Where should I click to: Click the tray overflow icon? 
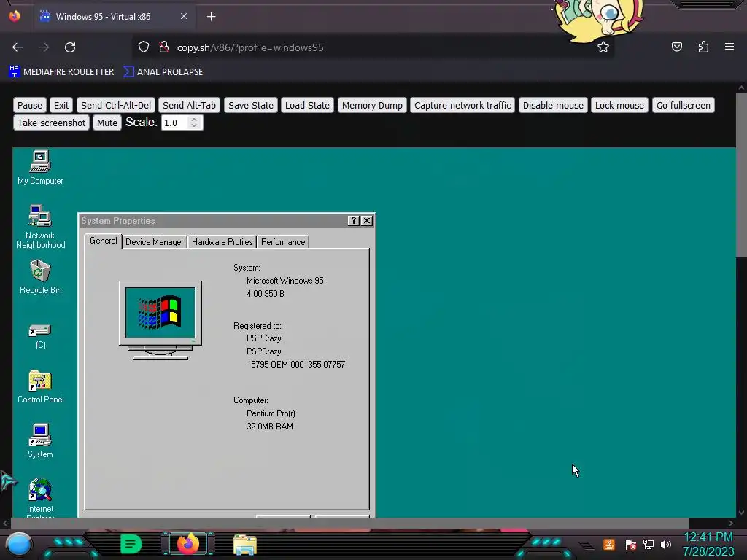(586, 545)
